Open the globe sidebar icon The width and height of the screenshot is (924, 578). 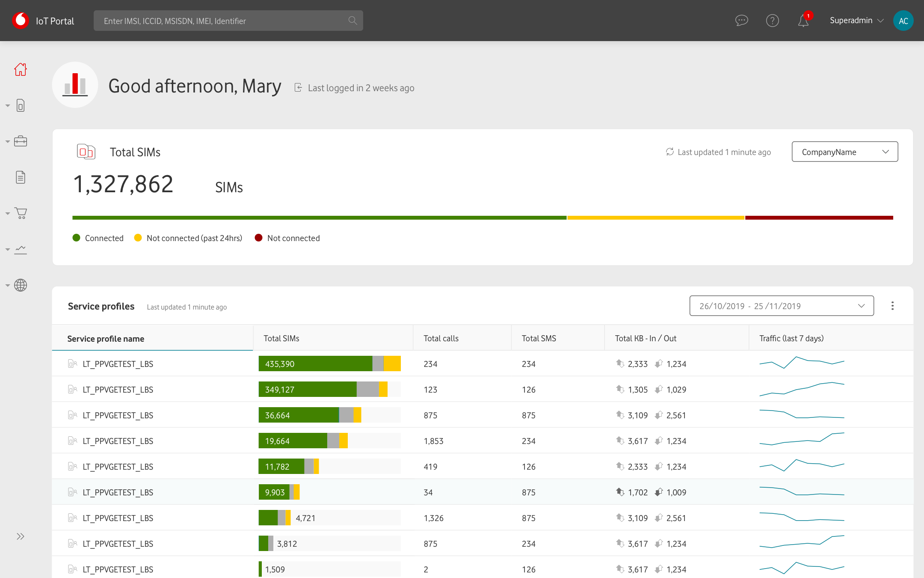click(x=21, y=285)
